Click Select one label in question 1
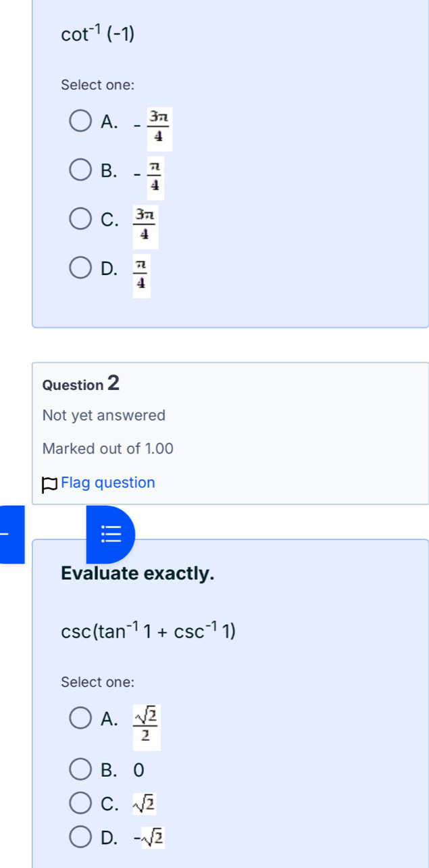This screenshot has width=429, height=868. click(x=98, y=85)
